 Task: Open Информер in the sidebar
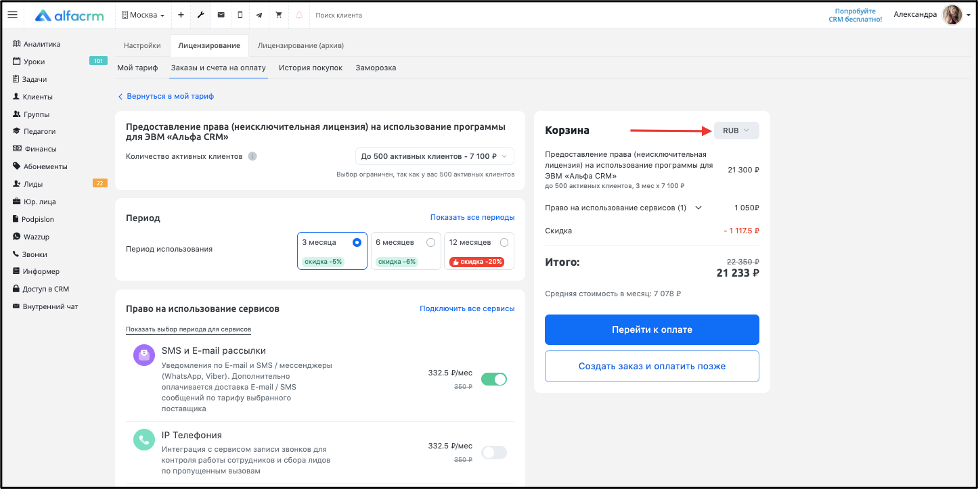(36, 272)
